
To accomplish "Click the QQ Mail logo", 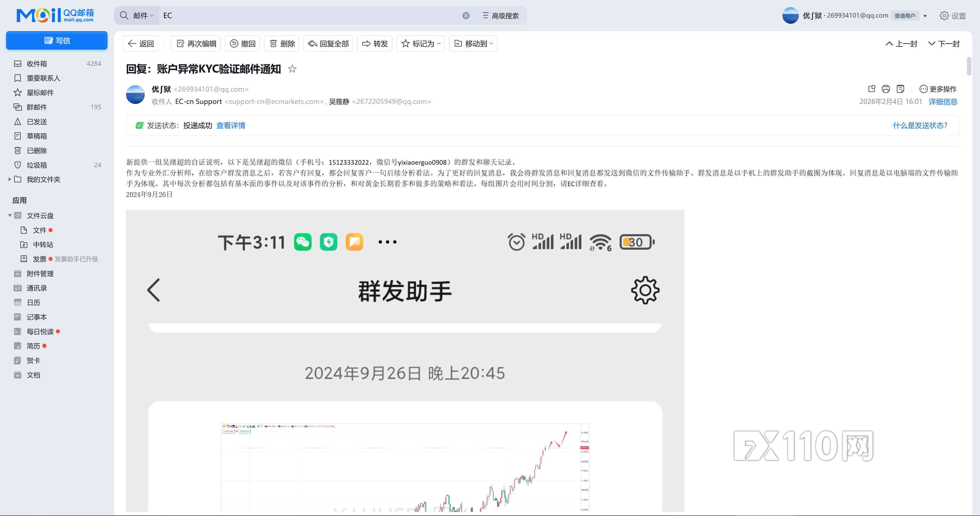I will click(x=55, y=15).
